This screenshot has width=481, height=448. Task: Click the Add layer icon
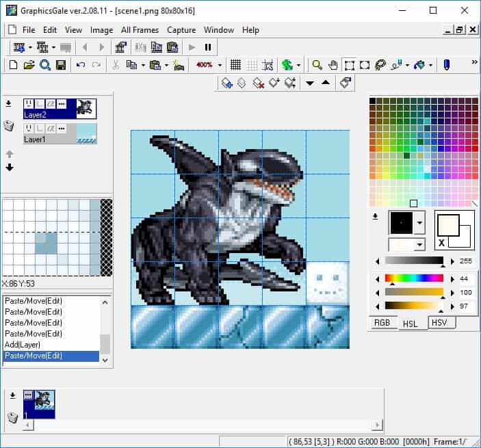(226, 83)
